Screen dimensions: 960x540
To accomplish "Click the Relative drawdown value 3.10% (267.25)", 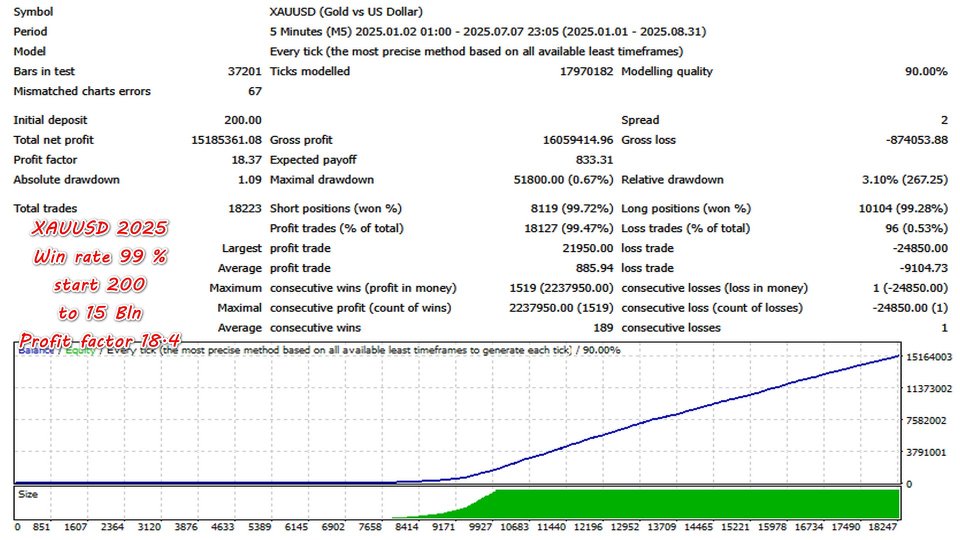I will [x=903, y=180].
